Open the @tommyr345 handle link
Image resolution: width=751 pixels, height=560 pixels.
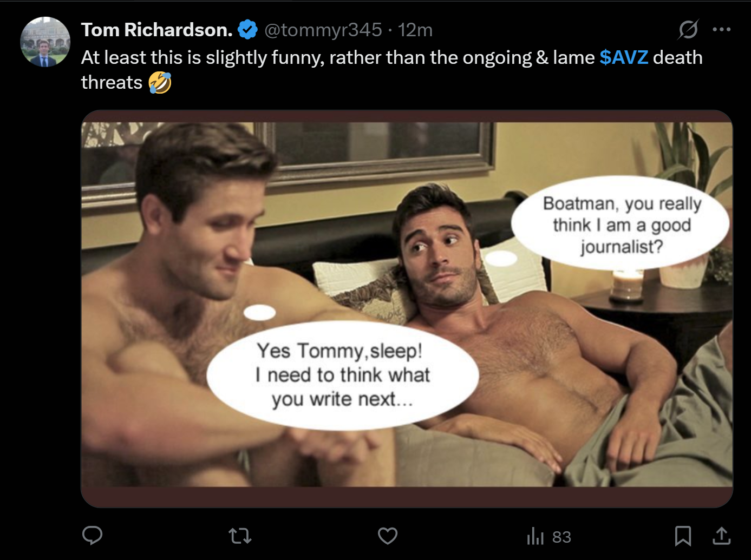click(x=323, y=30)
